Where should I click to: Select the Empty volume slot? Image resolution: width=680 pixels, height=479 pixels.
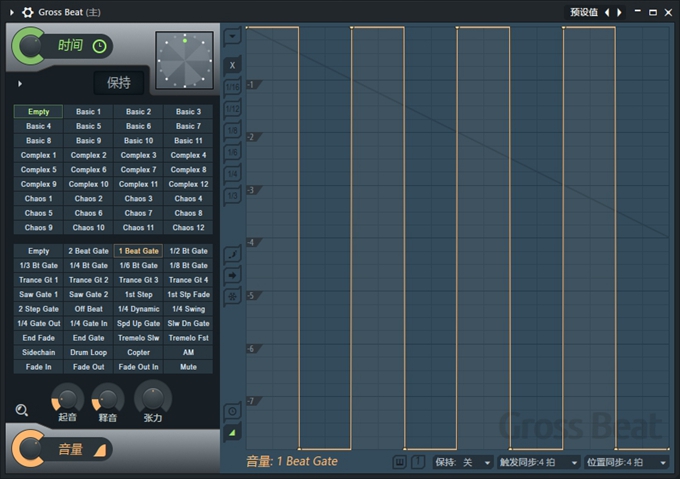pos(39,251)
